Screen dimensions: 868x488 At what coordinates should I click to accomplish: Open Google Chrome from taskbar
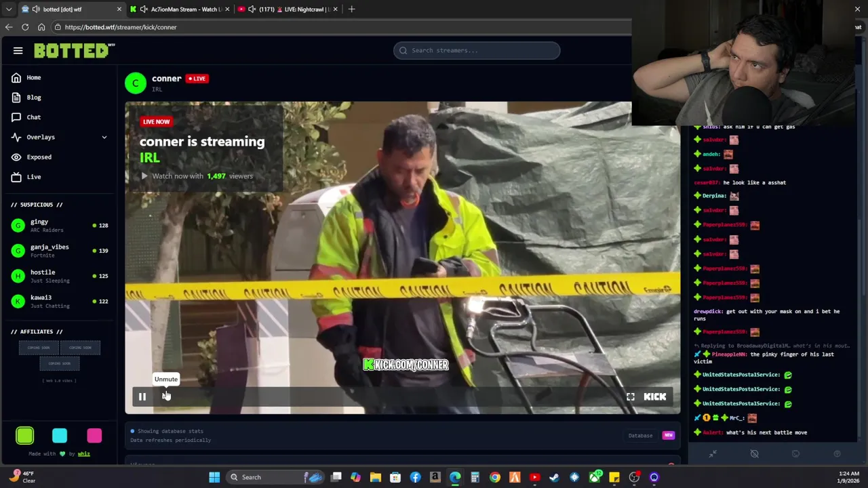click(x=495, y=477)
